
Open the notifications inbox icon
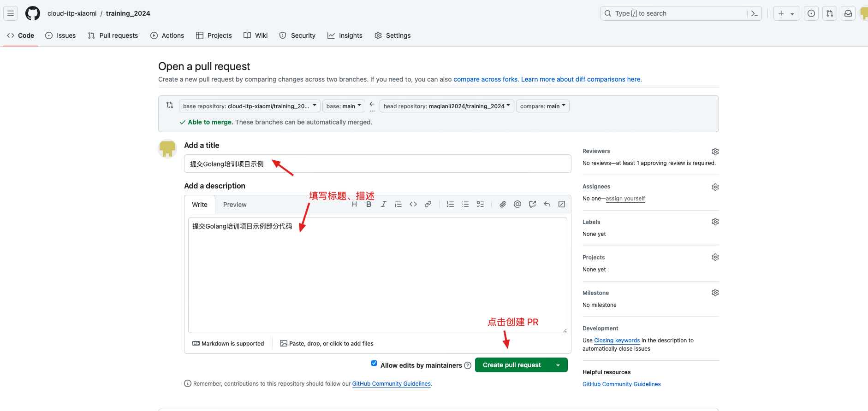[848, 13]
